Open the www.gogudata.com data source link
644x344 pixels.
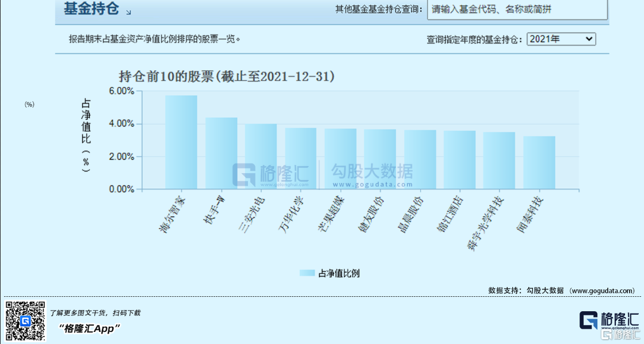point(603,291)
